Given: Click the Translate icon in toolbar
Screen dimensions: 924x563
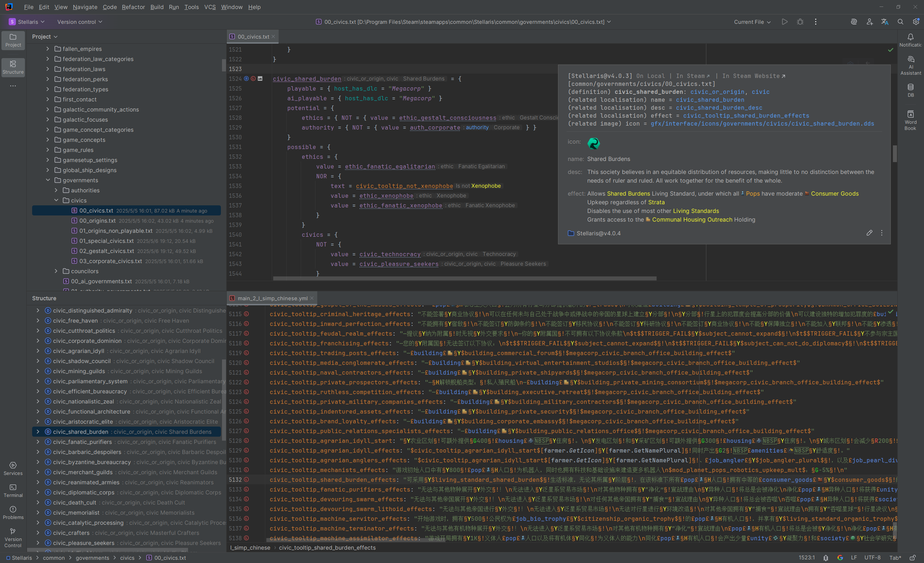Looking at the screenshot, I should [885, 22].
